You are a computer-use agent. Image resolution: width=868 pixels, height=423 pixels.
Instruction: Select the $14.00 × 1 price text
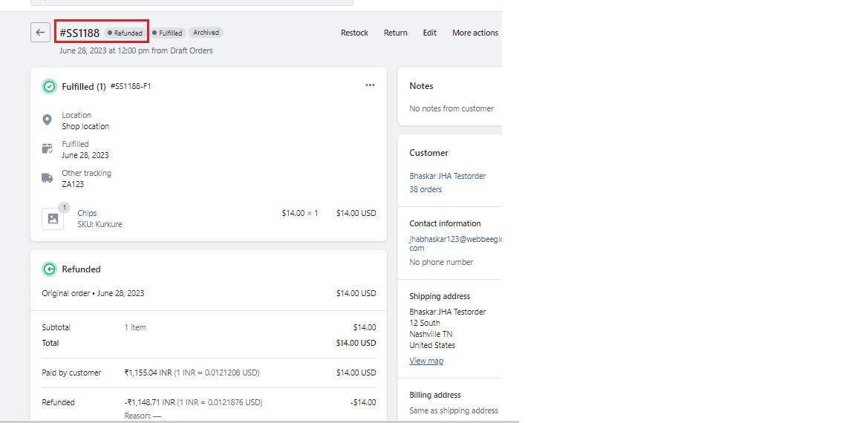point(300,213)
